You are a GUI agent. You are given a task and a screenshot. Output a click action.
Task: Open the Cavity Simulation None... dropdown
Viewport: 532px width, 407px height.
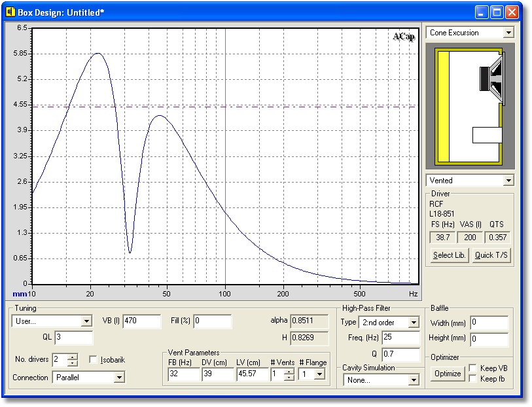(x=414, y=380)
